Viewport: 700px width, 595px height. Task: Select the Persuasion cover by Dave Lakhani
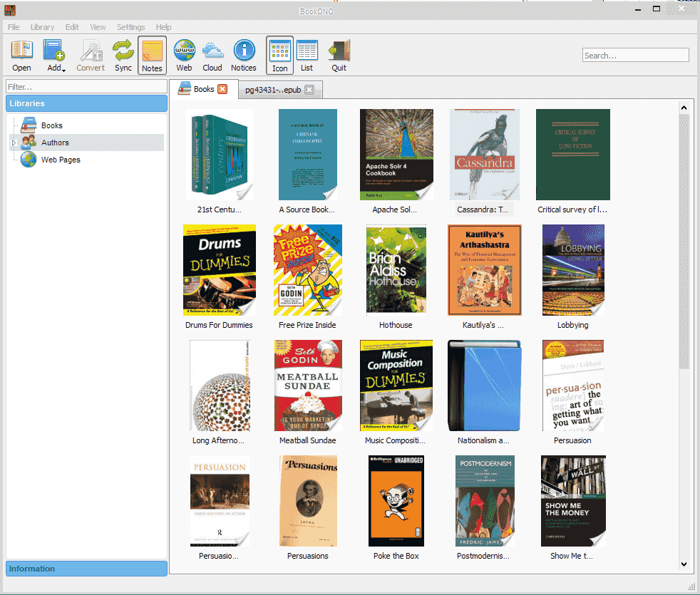pos(573,386)
